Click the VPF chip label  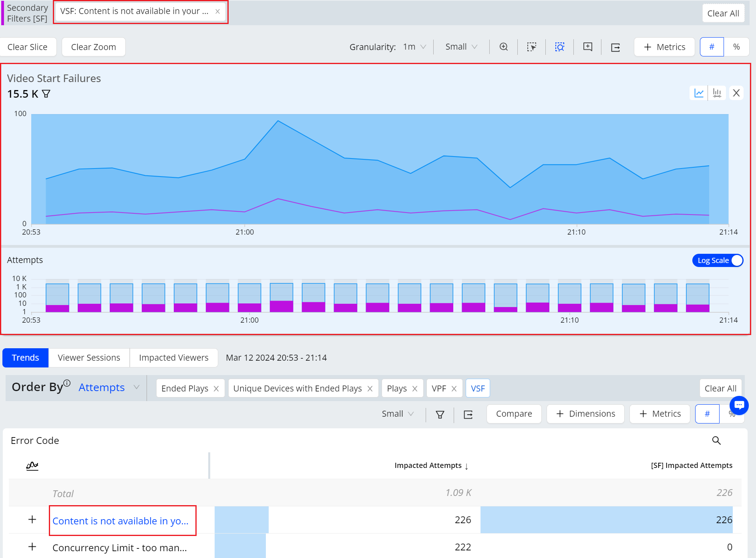[439, 389]
